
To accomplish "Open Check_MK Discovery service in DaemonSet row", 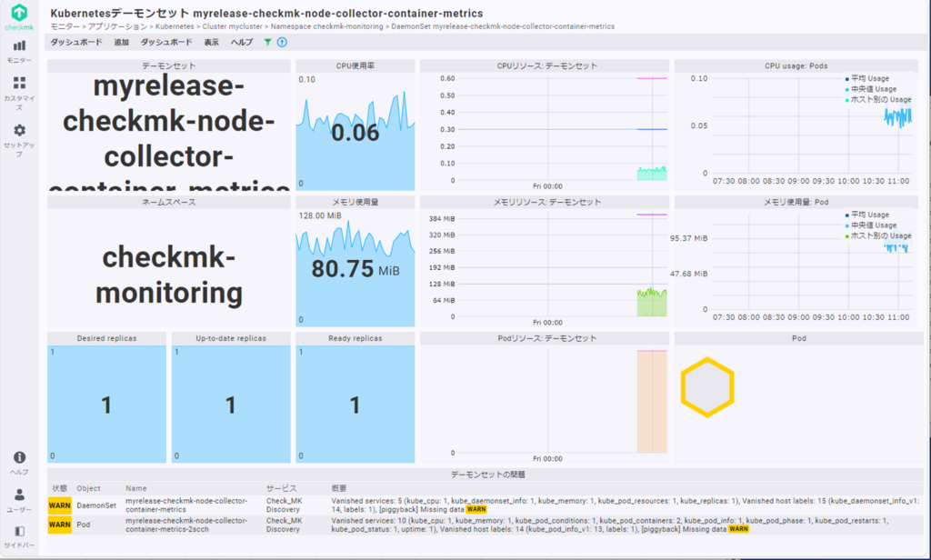I will (x=284, y=505).
